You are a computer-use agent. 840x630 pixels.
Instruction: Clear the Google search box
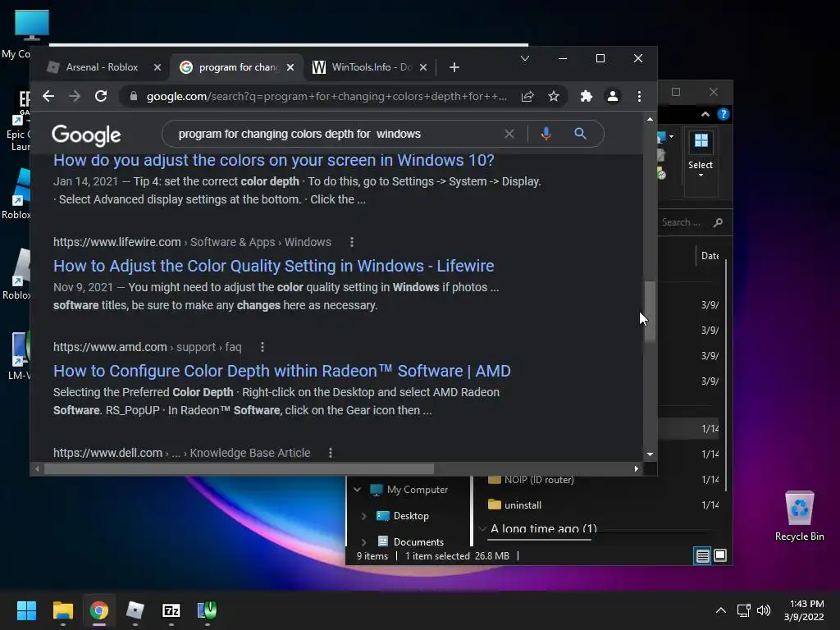point(509,134)
